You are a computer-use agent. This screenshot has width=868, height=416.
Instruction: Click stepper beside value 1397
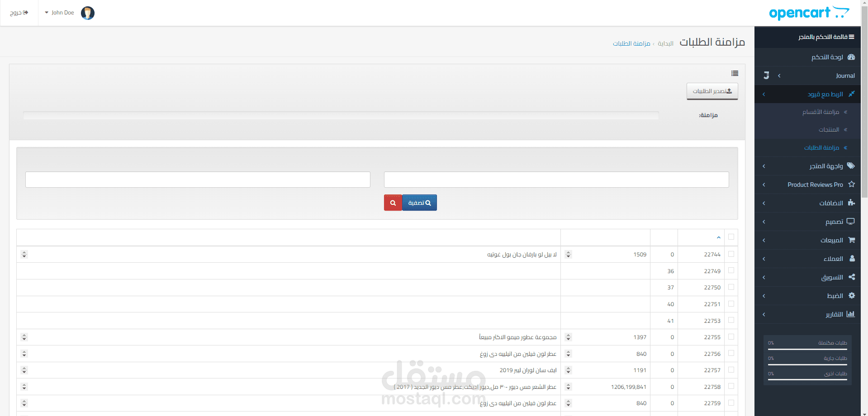(569, 337)
